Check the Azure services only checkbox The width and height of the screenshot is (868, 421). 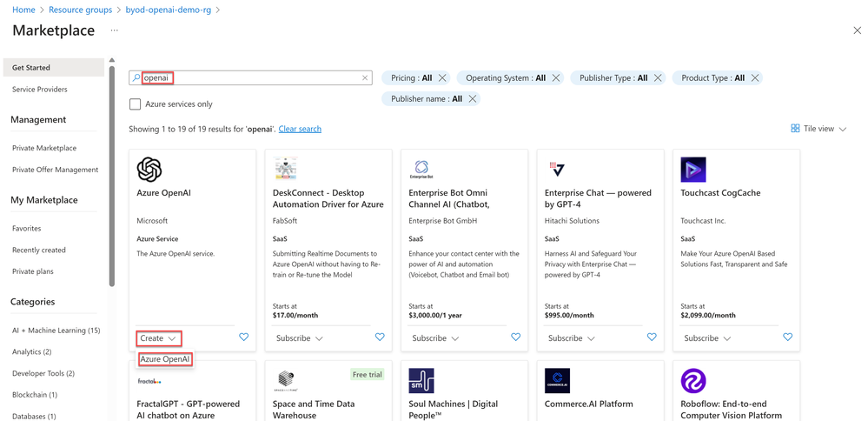135,104
